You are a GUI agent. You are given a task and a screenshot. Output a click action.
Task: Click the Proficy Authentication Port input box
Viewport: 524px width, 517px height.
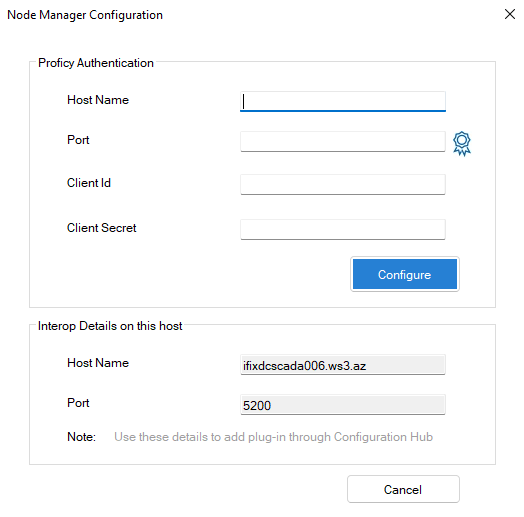click(x=343, y=141)
